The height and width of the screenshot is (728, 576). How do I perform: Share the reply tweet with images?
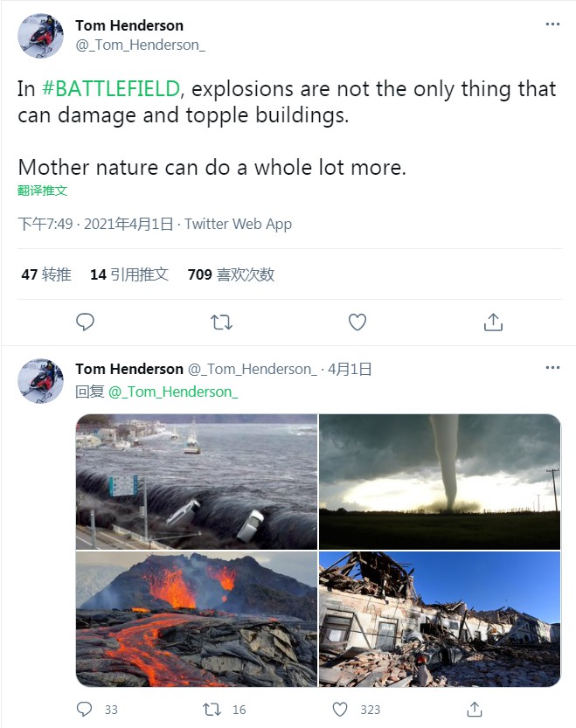click(x=469, y=709)
